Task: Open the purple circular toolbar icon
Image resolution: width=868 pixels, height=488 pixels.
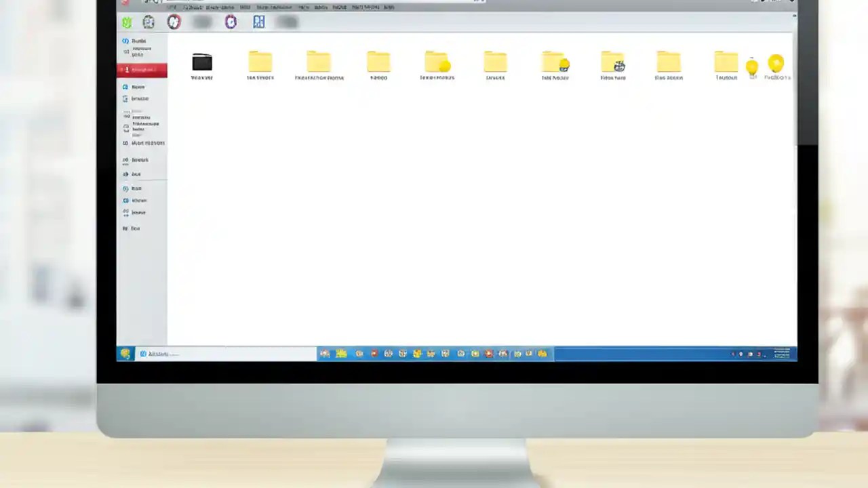Action: pos(231,22)
